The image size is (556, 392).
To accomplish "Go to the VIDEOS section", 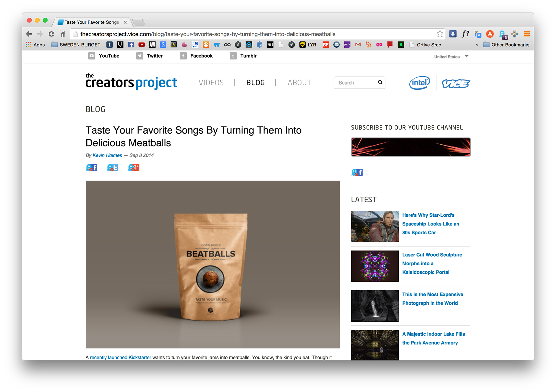I will point(211,82).
